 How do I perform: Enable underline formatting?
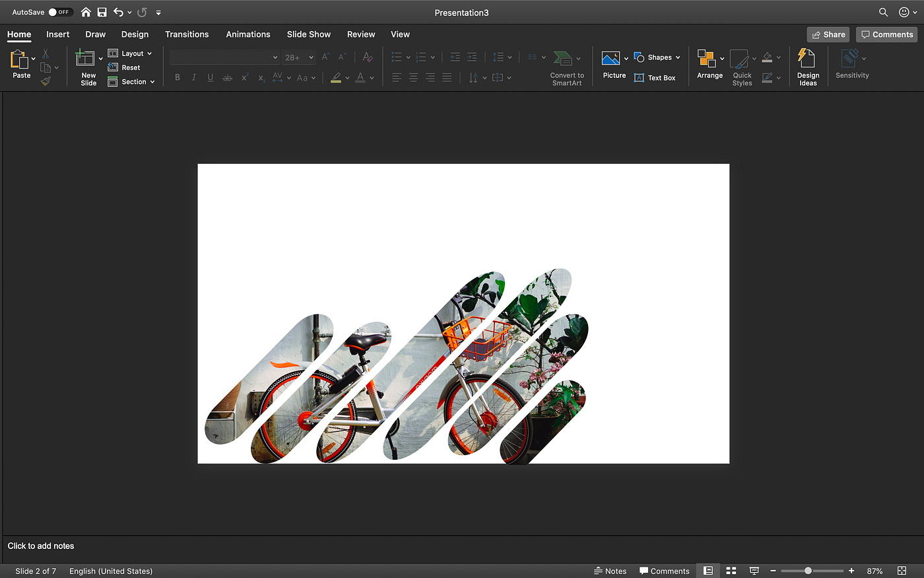(x=210, y=77)
